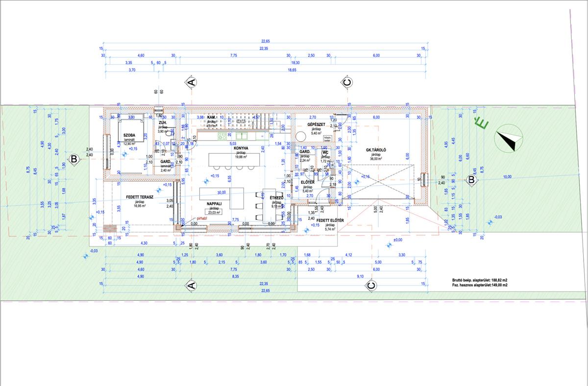Select the bottom section marker A
The width and height of the screenshot is (588, 386).
tap(192, 285)
